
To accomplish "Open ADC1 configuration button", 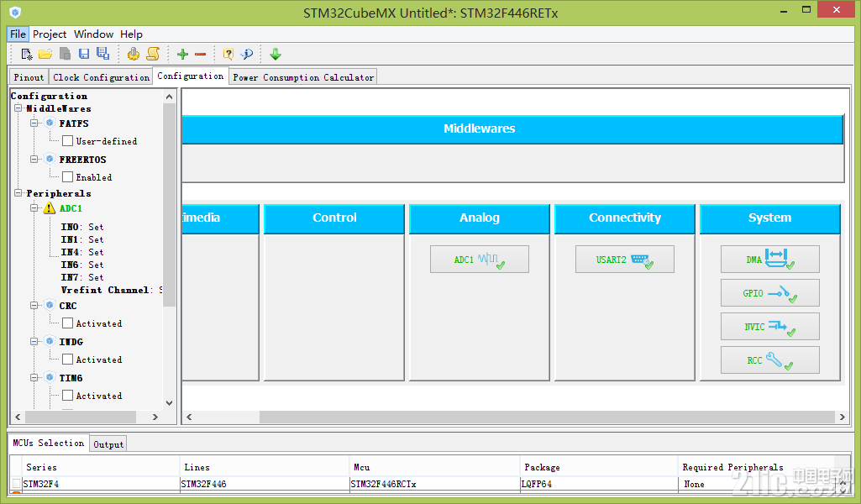I will [x=480, y=259].
